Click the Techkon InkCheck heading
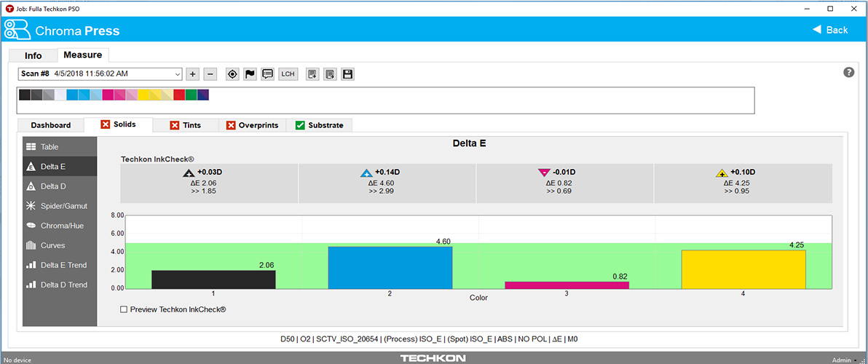Viewport: 868px width, 364px height. [x=157, y=159]
